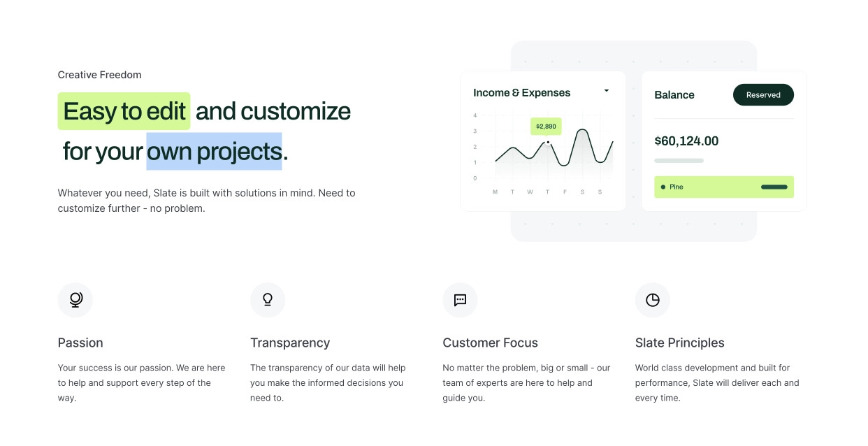
Task: Click the $2,890 chart tooltip label
Action: [x=546, y=127]
